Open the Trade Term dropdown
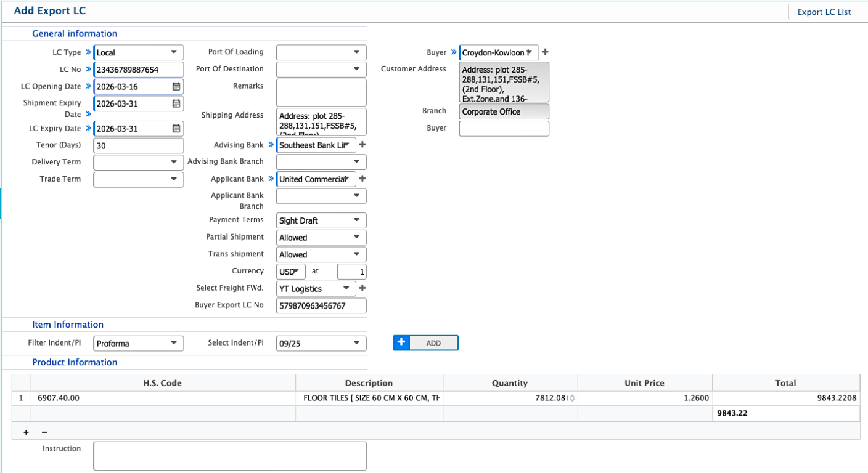The image size is (868, 473). tap(138, 179)
